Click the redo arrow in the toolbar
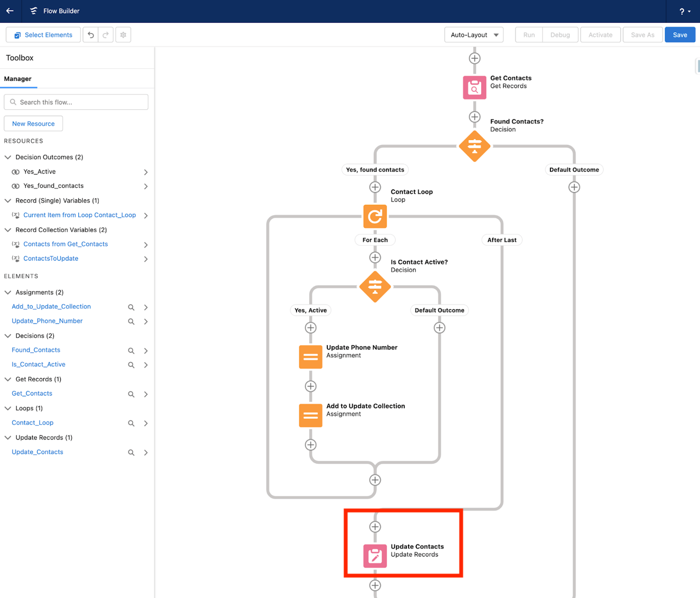 point(106,34)
